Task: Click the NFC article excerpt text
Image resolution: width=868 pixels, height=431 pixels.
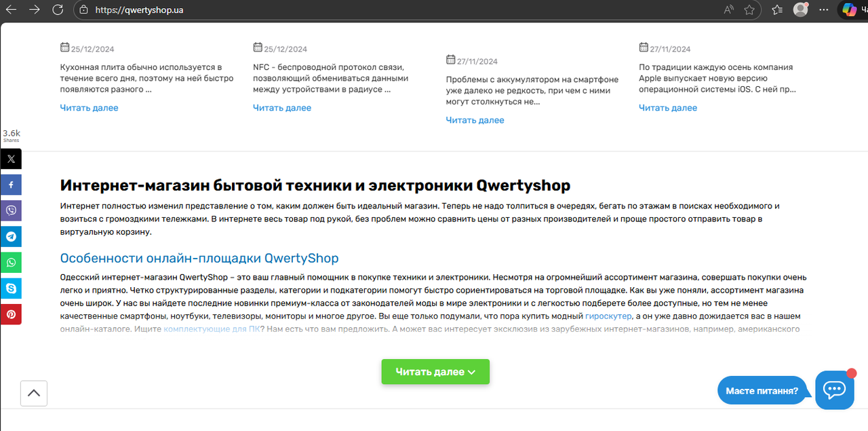Action: 331,78
